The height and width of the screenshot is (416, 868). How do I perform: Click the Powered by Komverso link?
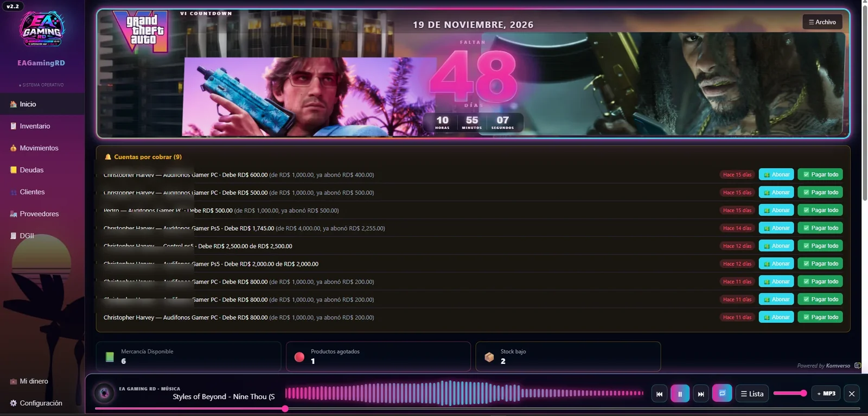point(824,365)
